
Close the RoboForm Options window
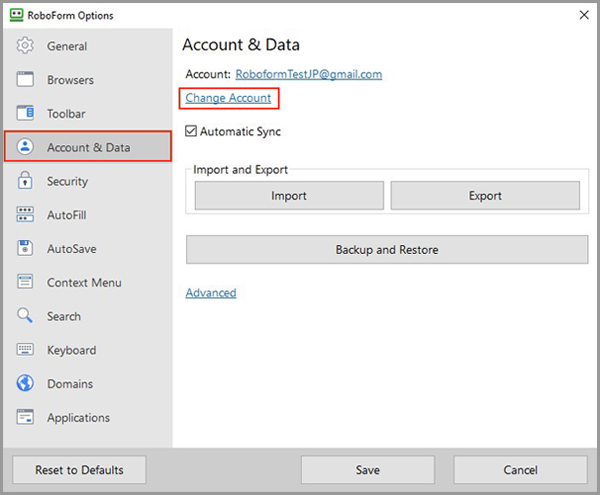584,15
